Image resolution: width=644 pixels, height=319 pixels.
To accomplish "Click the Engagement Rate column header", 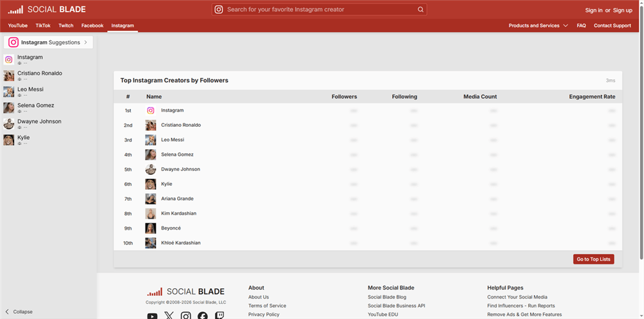I will point(592,96).
